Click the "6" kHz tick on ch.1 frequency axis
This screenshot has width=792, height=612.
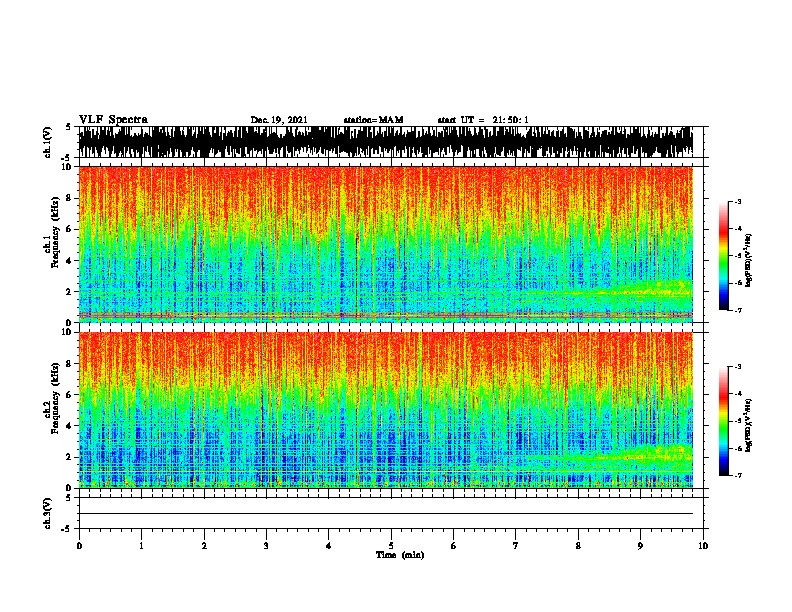71,229
